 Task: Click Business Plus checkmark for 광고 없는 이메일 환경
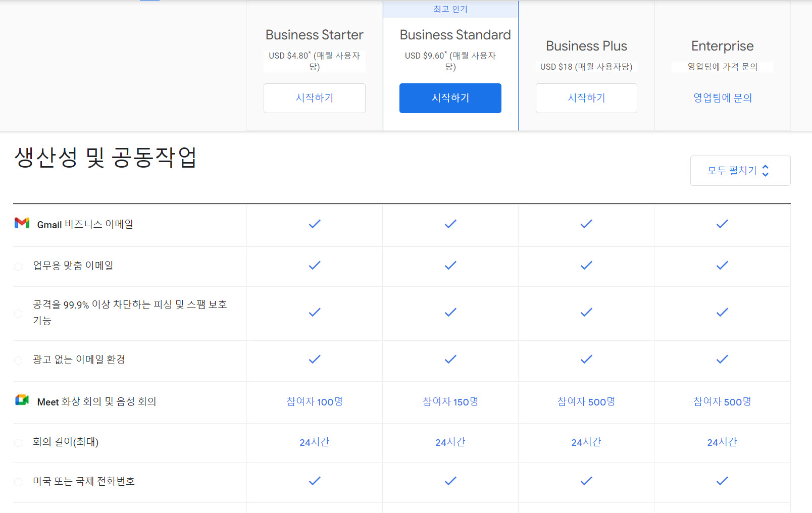point(586,359)
